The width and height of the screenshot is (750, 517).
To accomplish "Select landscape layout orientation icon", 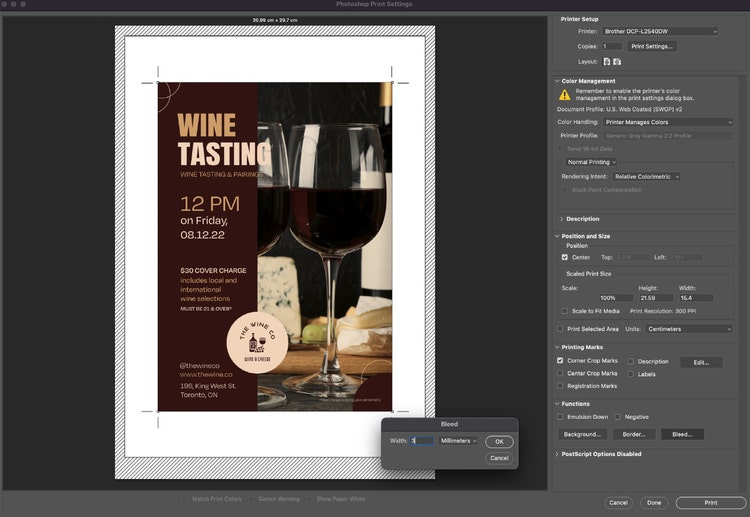I will point(617,61).
